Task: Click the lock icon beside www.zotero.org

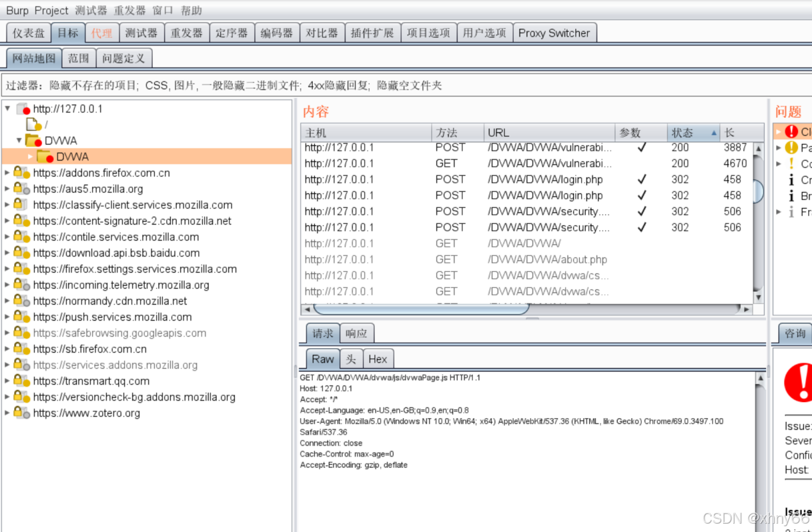Action: pyautogui.click(x=22, y=413)
